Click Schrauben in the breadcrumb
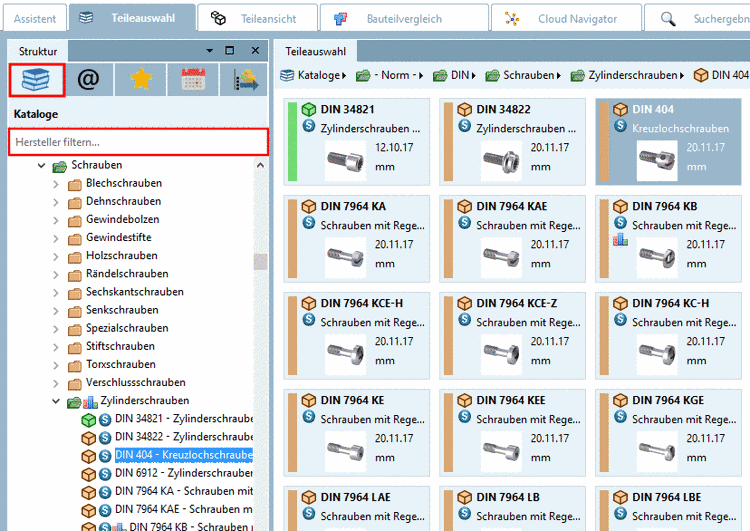 click(529, 76)
